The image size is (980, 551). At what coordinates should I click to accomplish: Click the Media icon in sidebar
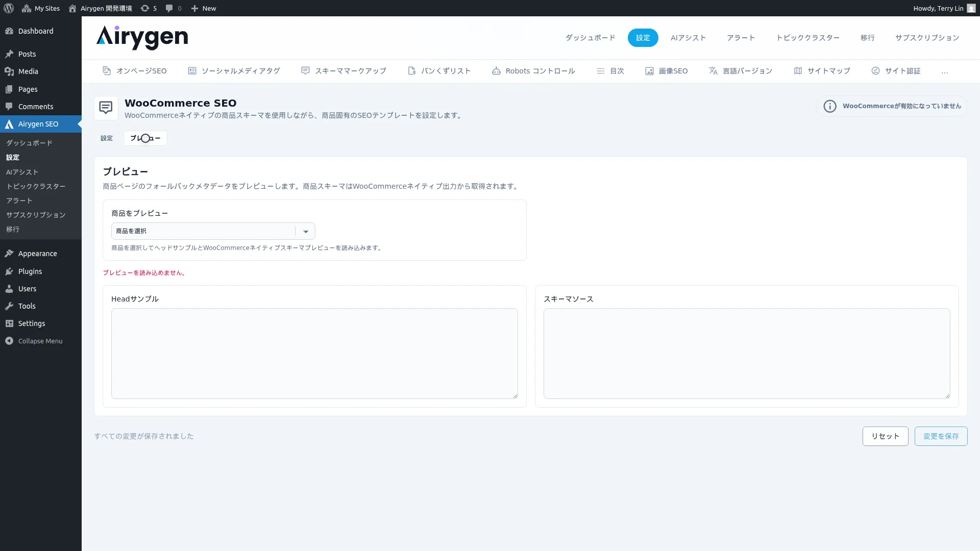pos(9,71)
